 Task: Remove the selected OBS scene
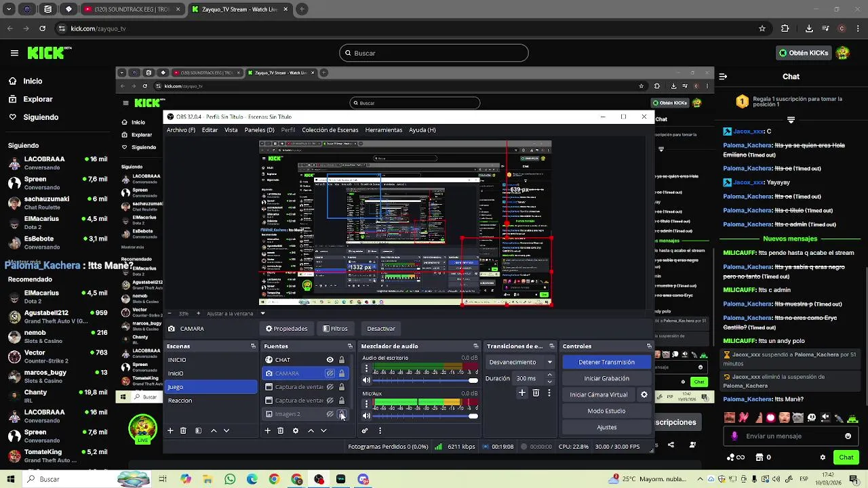[x=183, y=430]
